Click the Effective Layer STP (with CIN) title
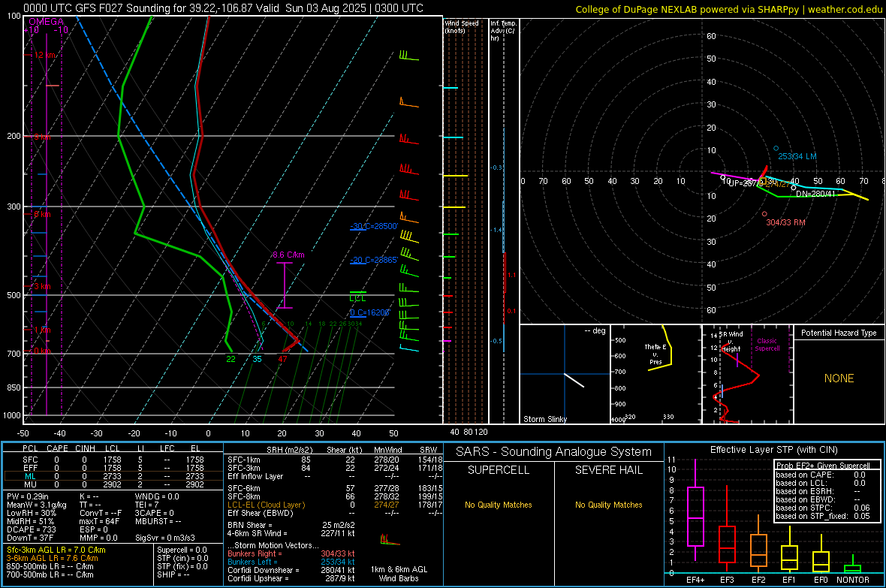Viewport: 886px width, 588px height. click(x=773, y=450)
